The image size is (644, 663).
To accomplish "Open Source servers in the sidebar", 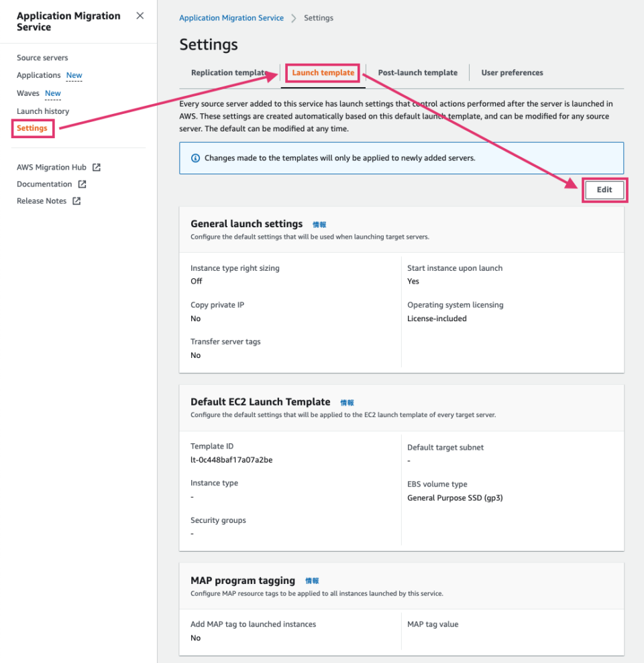I will point(42,58).
